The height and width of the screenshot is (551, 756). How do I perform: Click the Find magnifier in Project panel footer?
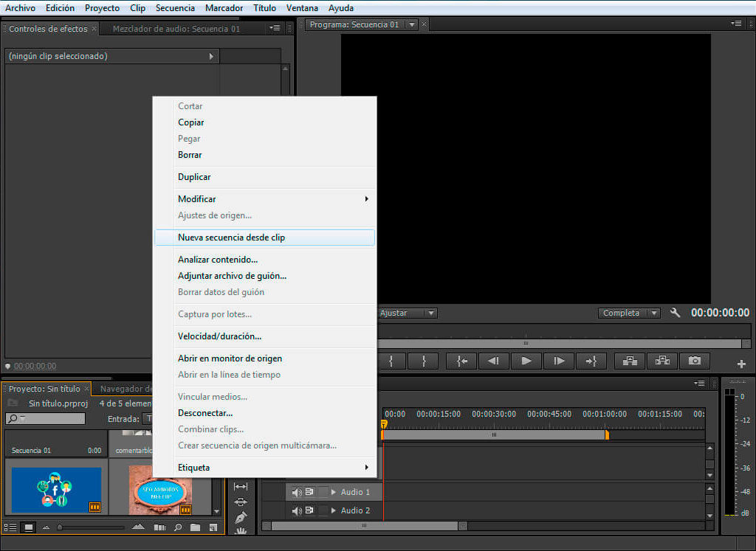pos(178,527)
